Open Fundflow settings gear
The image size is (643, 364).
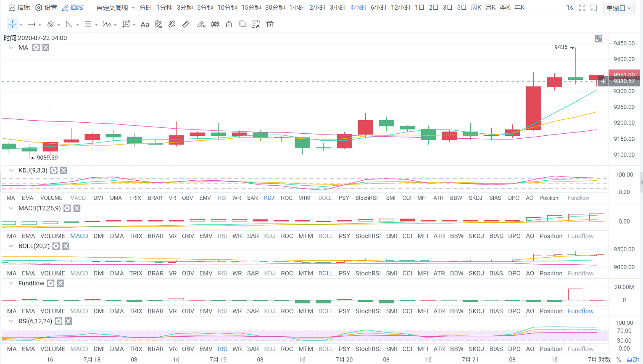click(51, 283)
